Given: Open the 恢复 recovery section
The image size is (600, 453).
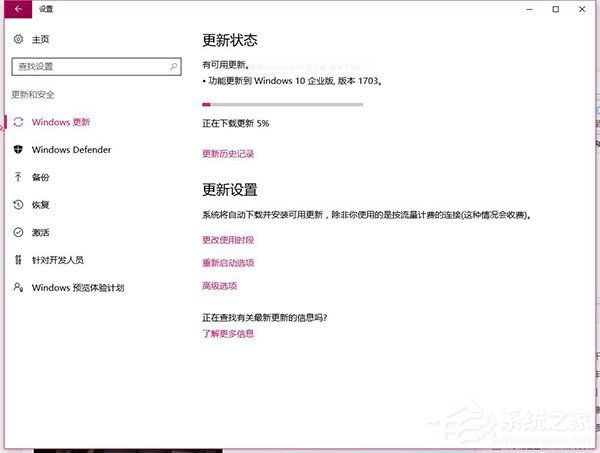Looking at the screenshot, I should 41,205.
